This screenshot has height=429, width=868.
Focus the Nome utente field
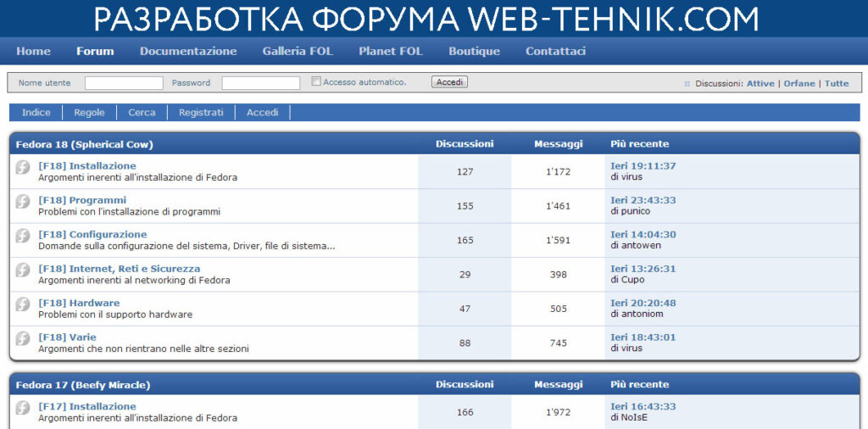(x=124, y=83)
